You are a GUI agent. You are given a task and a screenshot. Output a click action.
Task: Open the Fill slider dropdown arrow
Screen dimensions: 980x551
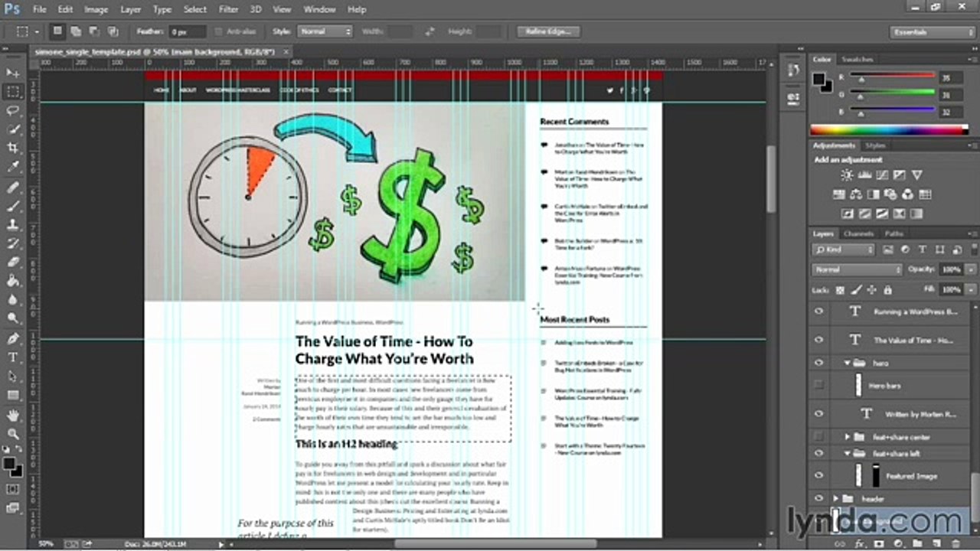(x=971, y=290)
